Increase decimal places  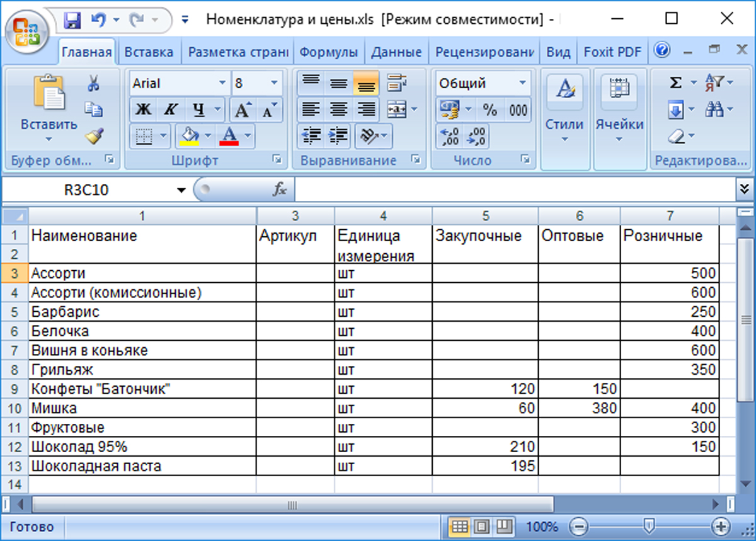450,136
